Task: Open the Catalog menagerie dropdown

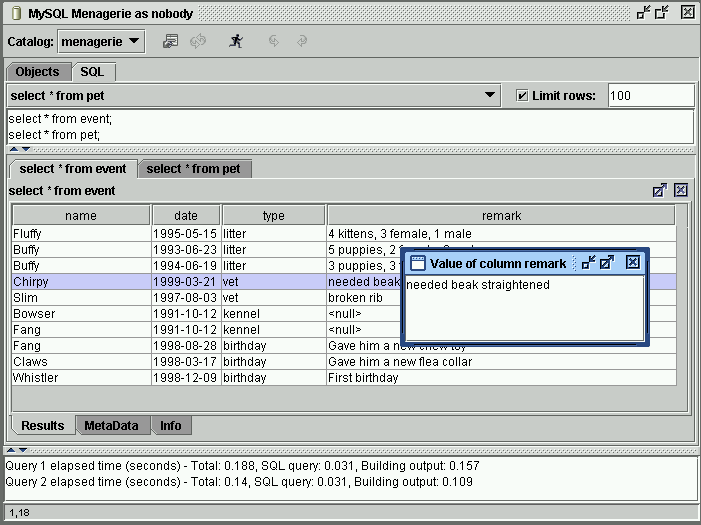Action: coord(101,42)
